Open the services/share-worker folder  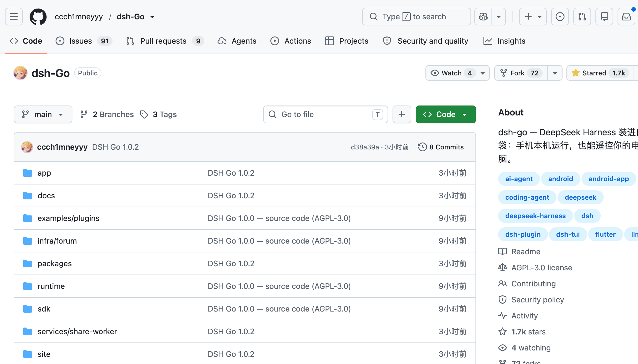[77, 331]
